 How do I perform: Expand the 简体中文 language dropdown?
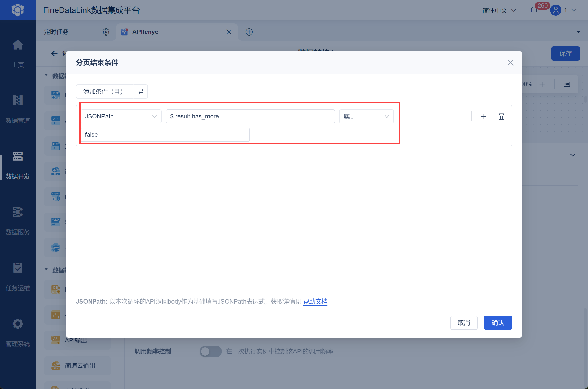(x=499, y=10)
